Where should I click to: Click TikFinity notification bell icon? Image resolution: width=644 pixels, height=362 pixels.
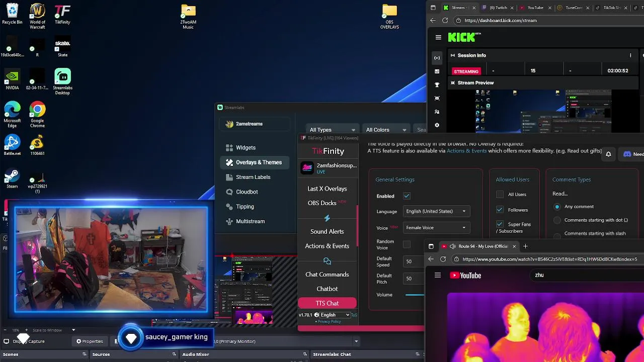pos(608,154)
